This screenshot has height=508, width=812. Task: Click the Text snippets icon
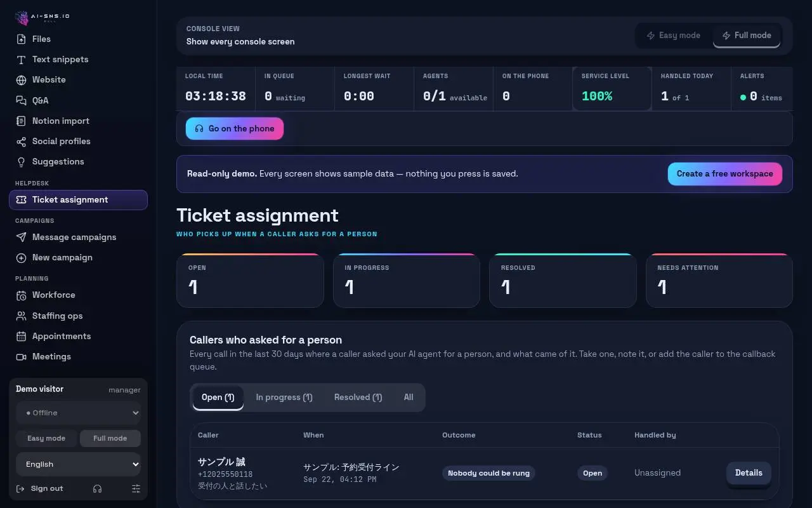click(21, 59)
